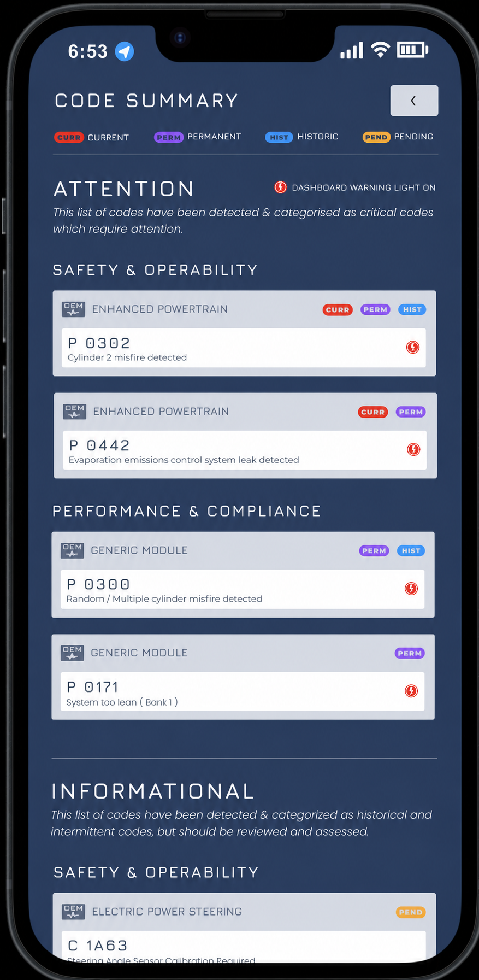Screen dimensions: 479x980
Task: Select the PEND pending legend badge
Action: (376, 137)
